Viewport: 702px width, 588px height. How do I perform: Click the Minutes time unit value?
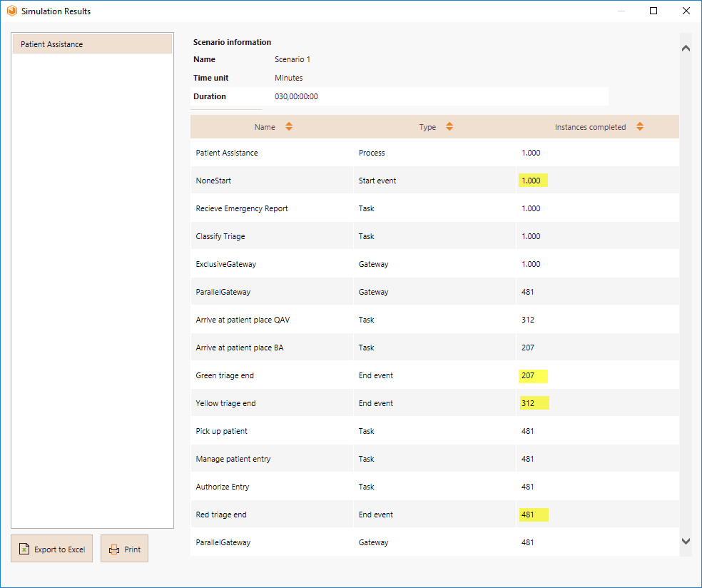[289, 78]
